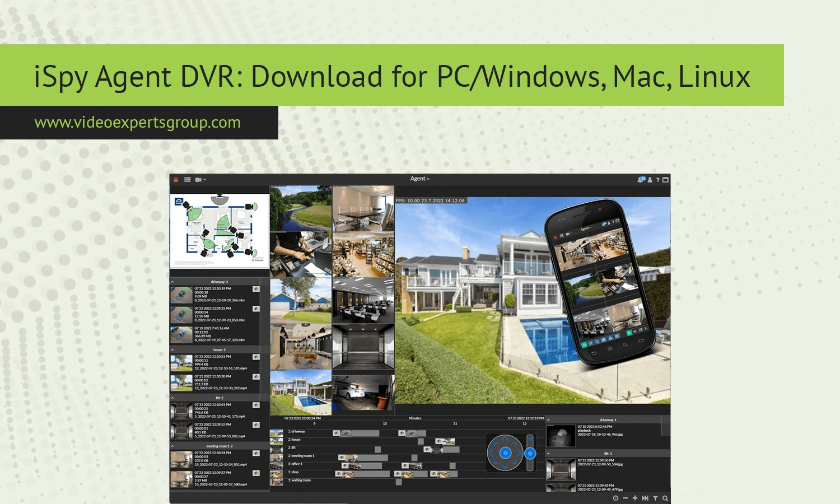Toggle eye icon for 12-10-24_801.mp4 recording
840x504 pixels.
pos(256,453)
